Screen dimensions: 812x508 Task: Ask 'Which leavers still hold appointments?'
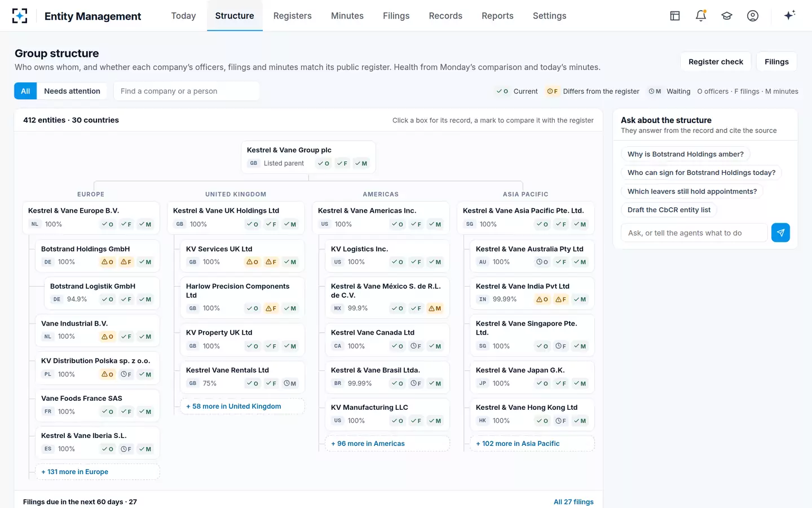692,191
